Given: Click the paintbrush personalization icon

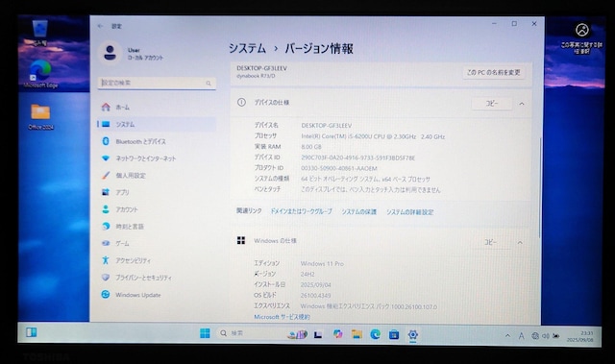Looking at the screenshot, I should (106, 175).
